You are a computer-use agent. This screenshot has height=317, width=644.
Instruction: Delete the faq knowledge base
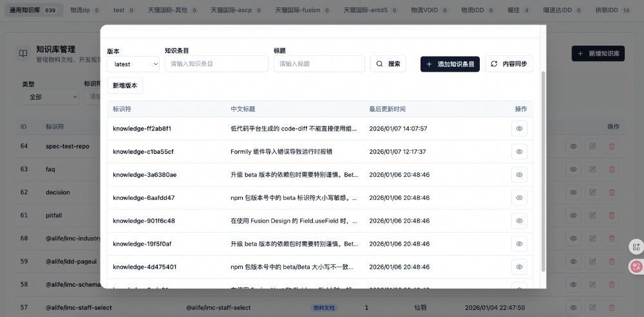612,169
